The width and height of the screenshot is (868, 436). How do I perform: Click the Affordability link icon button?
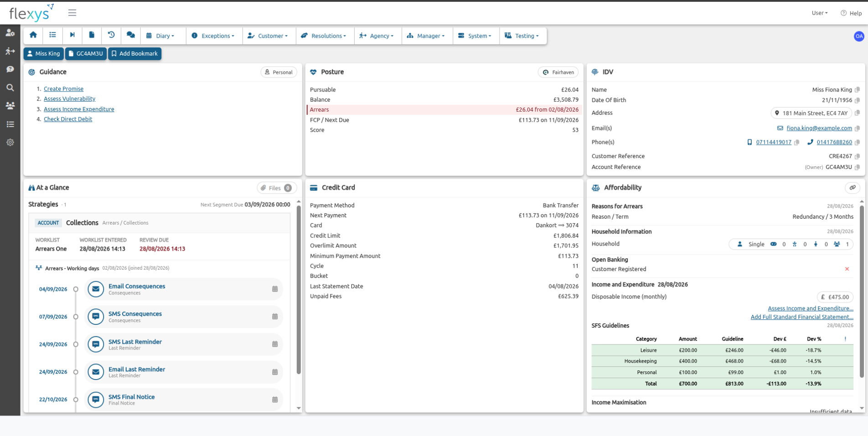pyautogui.click(x=852, y=188)
